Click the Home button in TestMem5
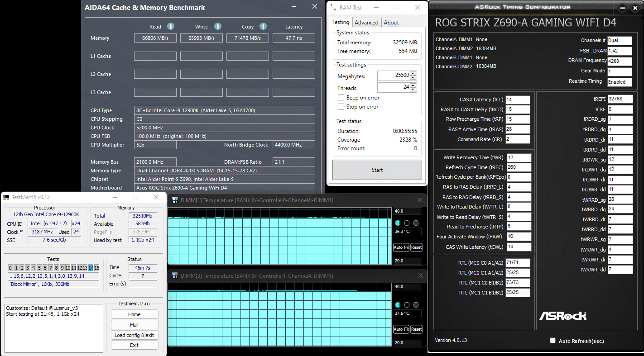This screenshot has height=356, width=644. (x=135, y=314)
